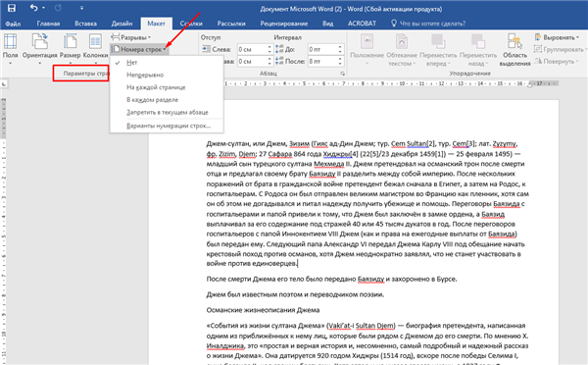Image resolution: width=588 pixels, height=365 pixels.
Task: Click the Undo arrow icon
Action: (34, 8)
